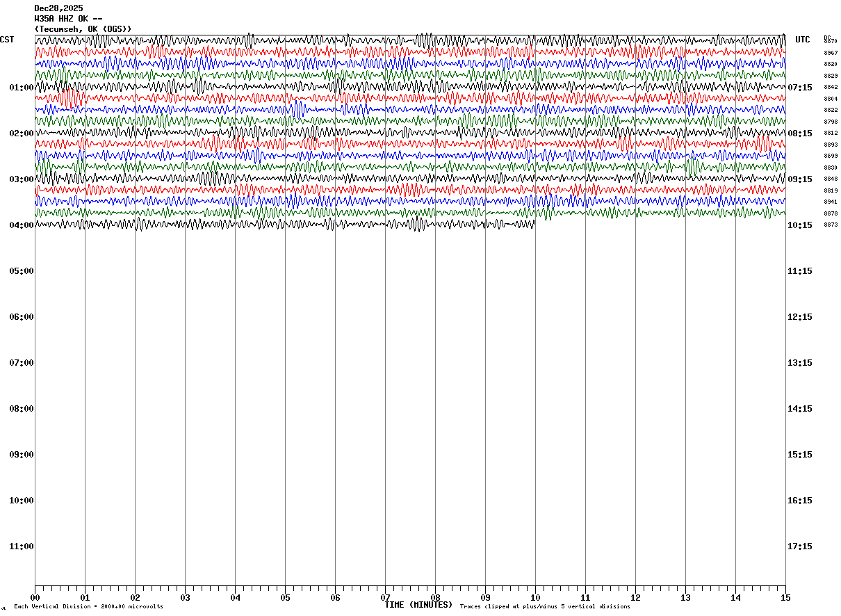Select the 11:00 CST hour label
841x616 pixels.
click(22, 546)
